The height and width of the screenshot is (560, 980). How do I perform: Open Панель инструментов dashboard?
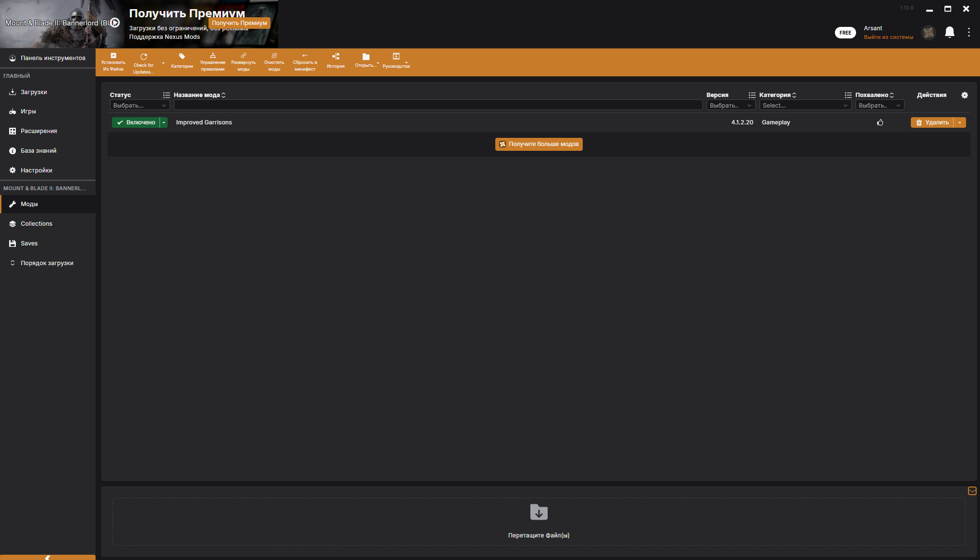(x=48, y=58)
